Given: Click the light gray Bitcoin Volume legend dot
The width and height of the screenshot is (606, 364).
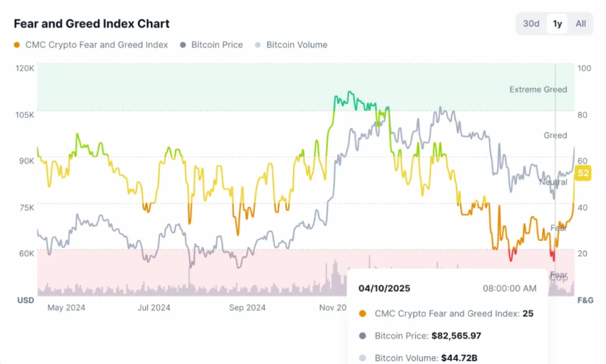Looking at the screenshot, I should [258, 45].
